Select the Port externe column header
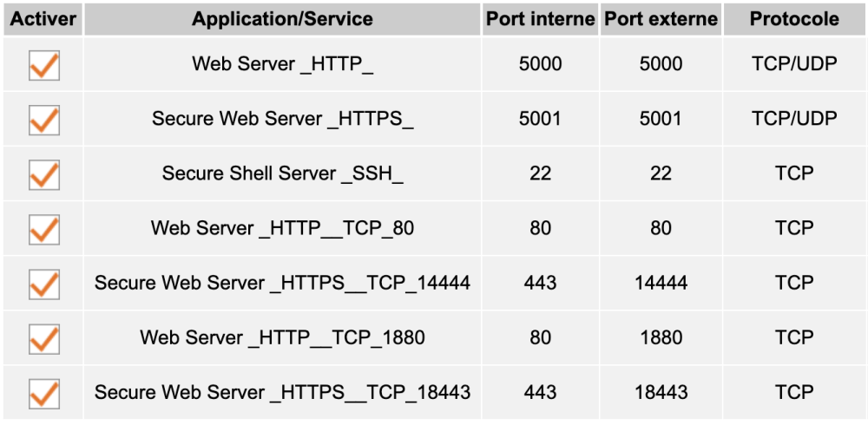This screenshot has width=868, height=425. [661, 19]
